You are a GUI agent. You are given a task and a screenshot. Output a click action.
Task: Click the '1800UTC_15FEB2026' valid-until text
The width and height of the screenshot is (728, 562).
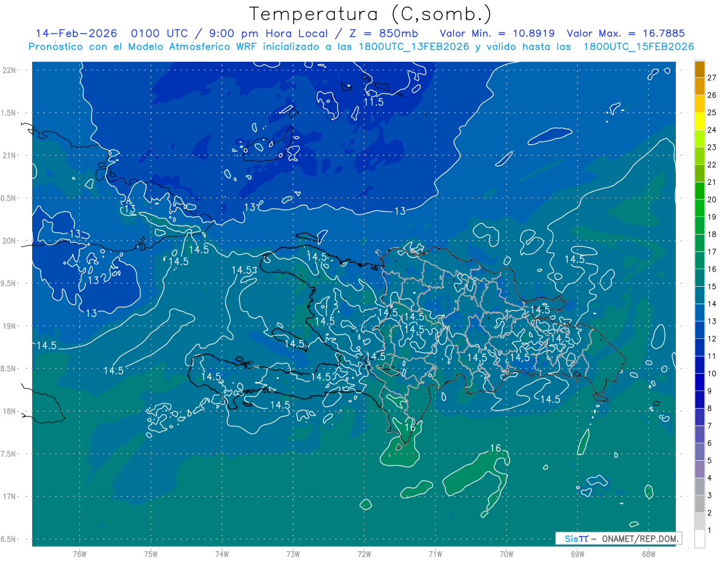coord(639,47)
